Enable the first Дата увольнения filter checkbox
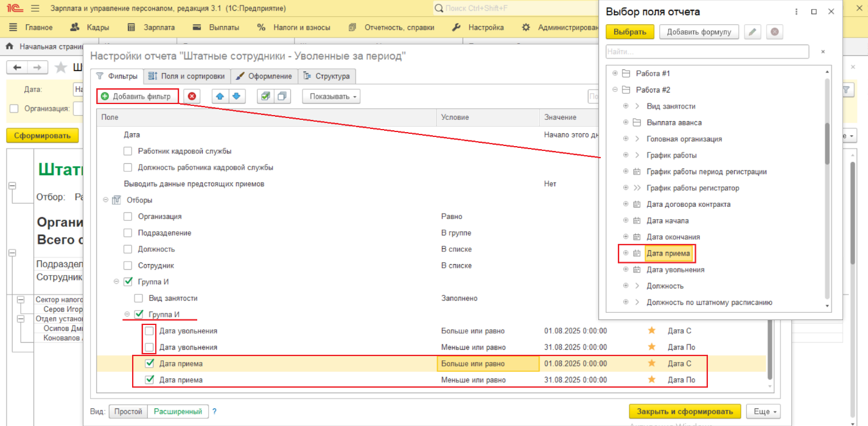The width and height of the screenshot is (868, 426). click(149, 331)
